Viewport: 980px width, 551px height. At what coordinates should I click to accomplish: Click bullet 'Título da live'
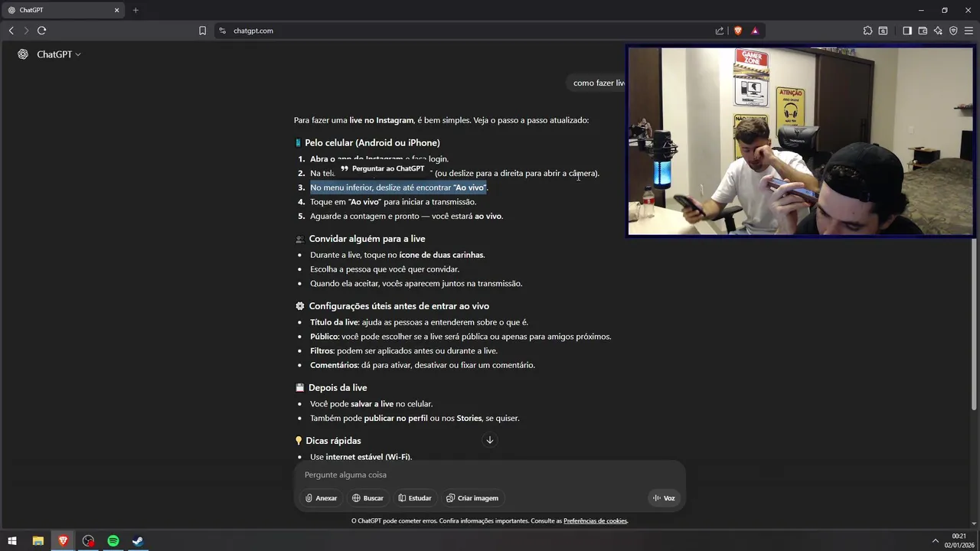(x=419, y=322)
